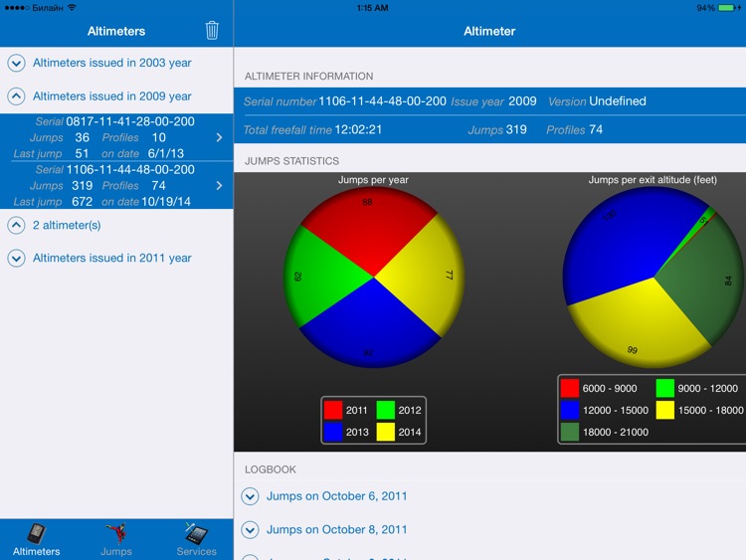Image resolution: width=746 pixels, height=560 pixels.
Task: Click dark green 18000 - 21000 legend swatch
Action: pyautogui.click(x=570, y=432)
